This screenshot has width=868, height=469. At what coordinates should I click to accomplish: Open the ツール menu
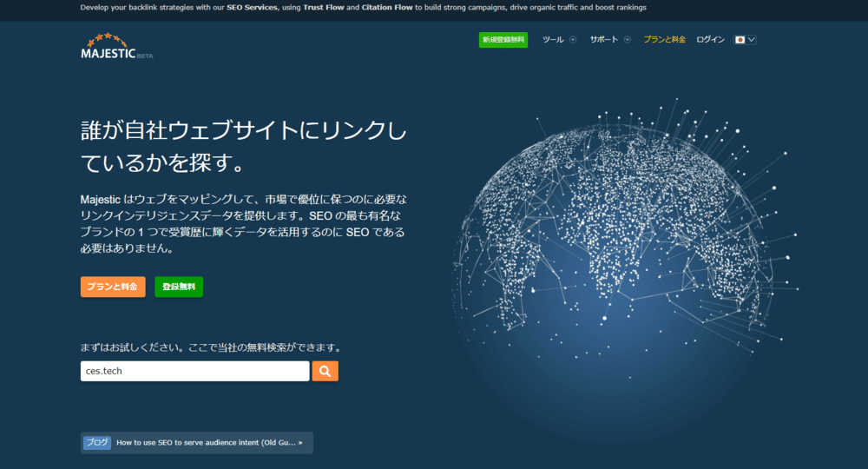553,40
